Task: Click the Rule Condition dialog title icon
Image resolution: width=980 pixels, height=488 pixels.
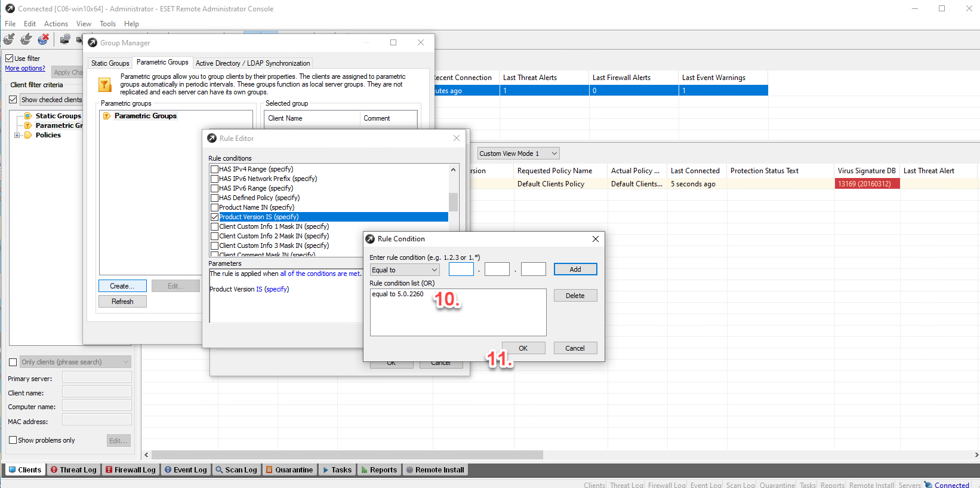Action: [370, 239]
